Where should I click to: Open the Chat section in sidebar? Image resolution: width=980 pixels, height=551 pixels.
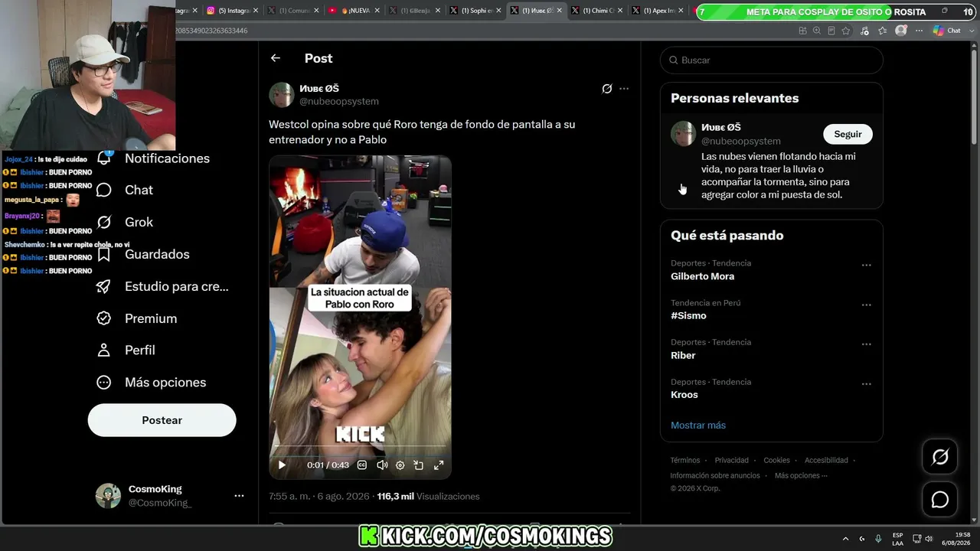[x=124, y=190]
